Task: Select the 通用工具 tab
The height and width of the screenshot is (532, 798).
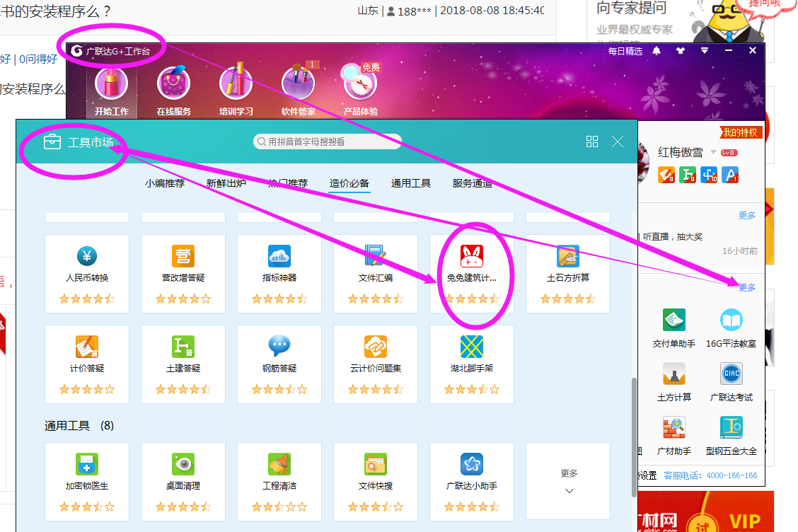Action: [x=411, y=183]
